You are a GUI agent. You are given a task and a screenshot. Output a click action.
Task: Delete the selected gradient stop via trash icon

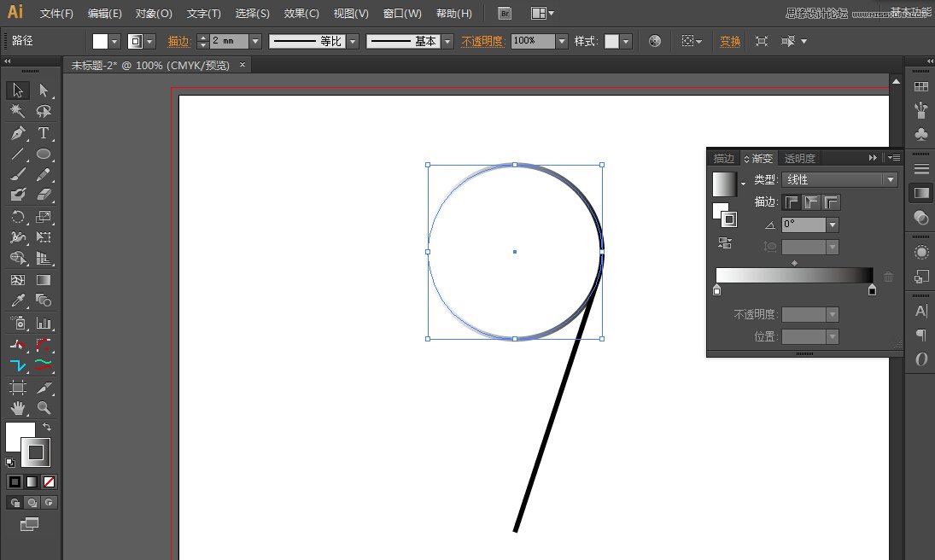click(888, 275)
